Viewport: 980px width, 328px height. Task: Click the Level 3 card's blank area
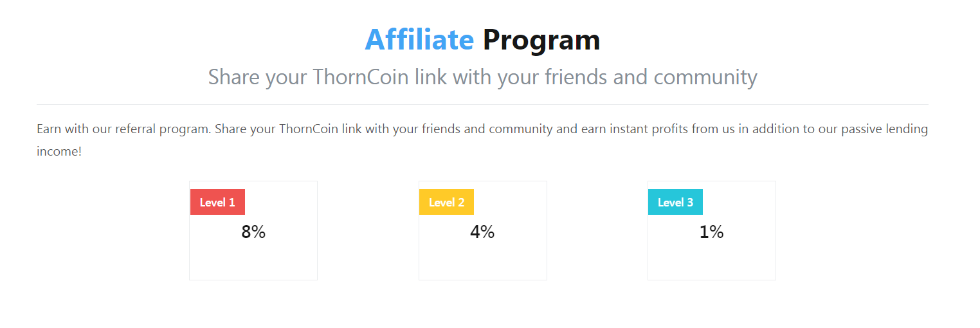(711, 260)
